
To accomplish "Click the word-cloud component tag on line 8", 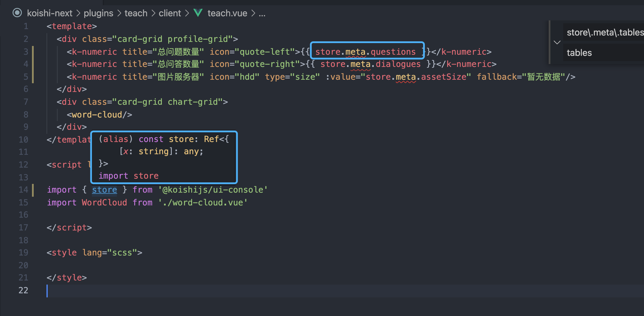I will (x=99, y=114).
